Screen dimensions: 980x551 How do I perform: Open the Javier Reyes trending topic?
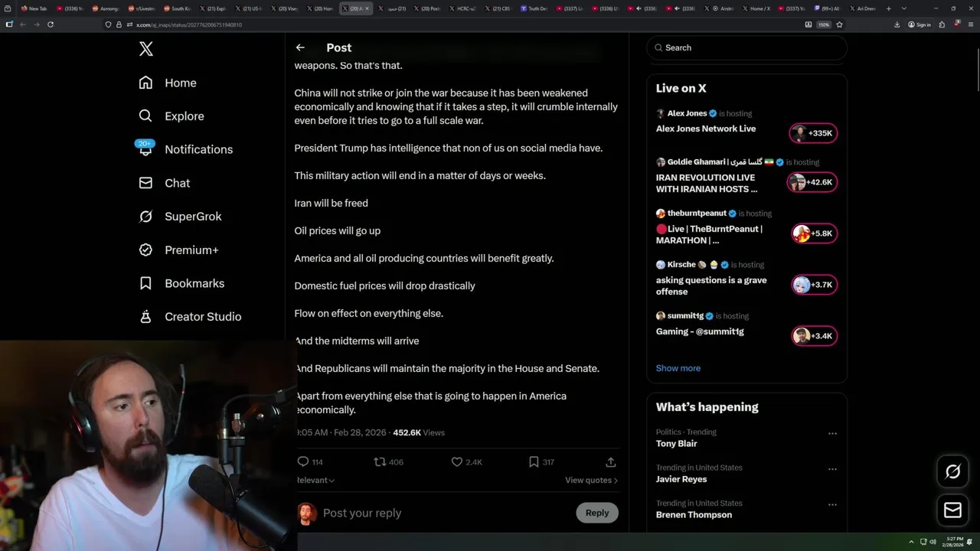tap(681, 479)
